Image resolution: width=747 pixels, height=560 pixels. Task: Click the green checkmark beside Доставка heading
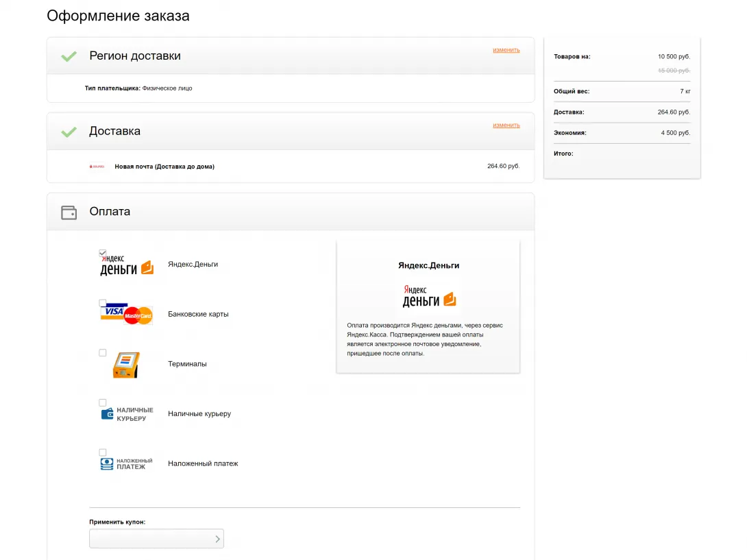(69, 132)
